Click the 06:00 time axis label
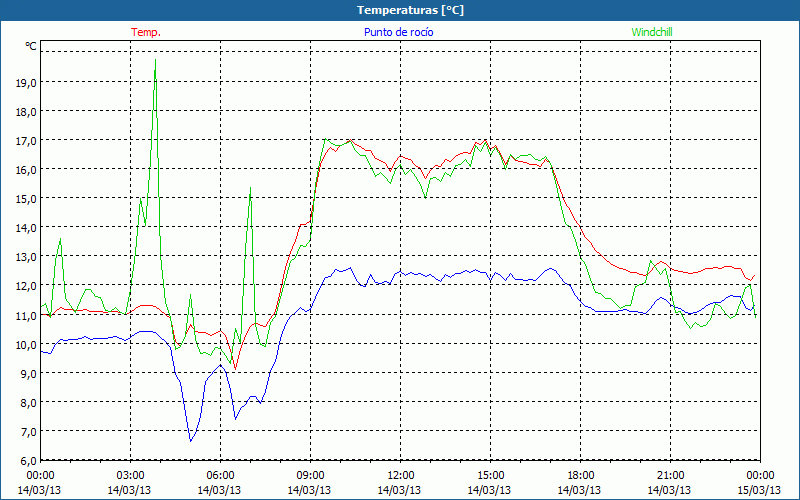This screenshot has width=800, height=500. pyautogui.click(x=220, y=476)
